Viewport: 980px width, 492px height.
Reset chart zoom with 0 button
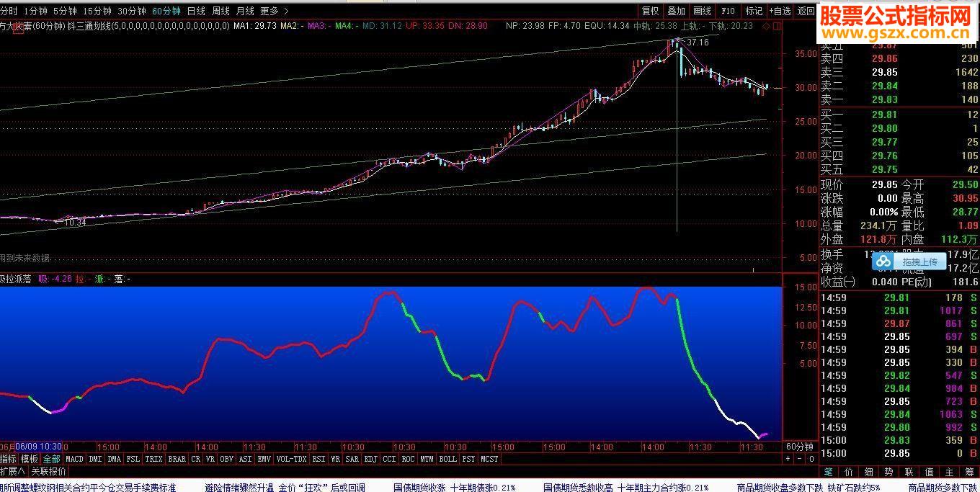point(811,459)
